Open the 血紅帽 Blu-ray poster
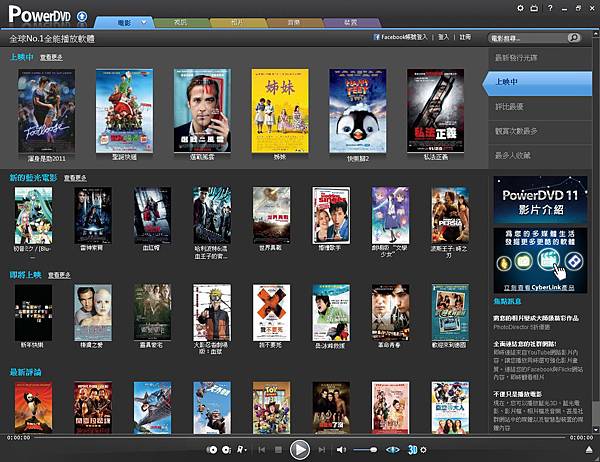Screen dimensions: 600x462 point(152,215)
